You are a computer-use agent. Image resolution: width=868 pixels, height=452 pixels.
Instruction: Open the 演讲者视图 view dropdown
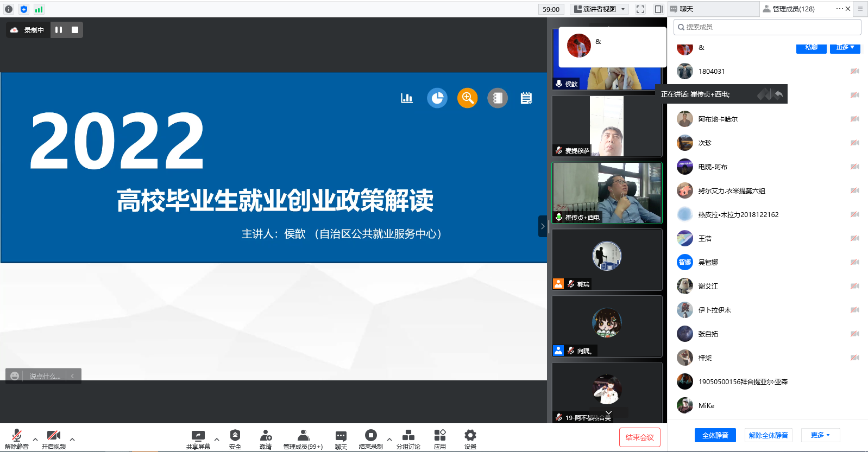tap(600, 9)
